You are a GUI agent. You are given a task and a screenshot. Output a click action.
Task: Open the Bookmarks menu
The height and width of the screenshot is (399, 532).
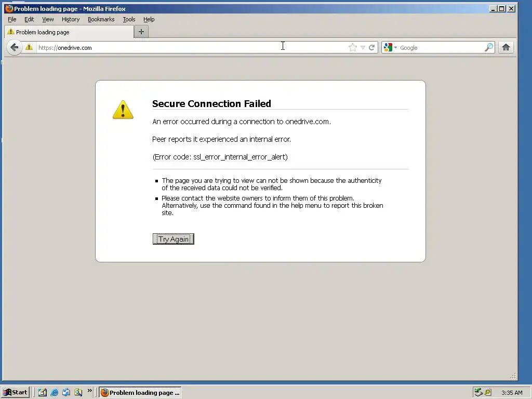(x=101, y=19)
